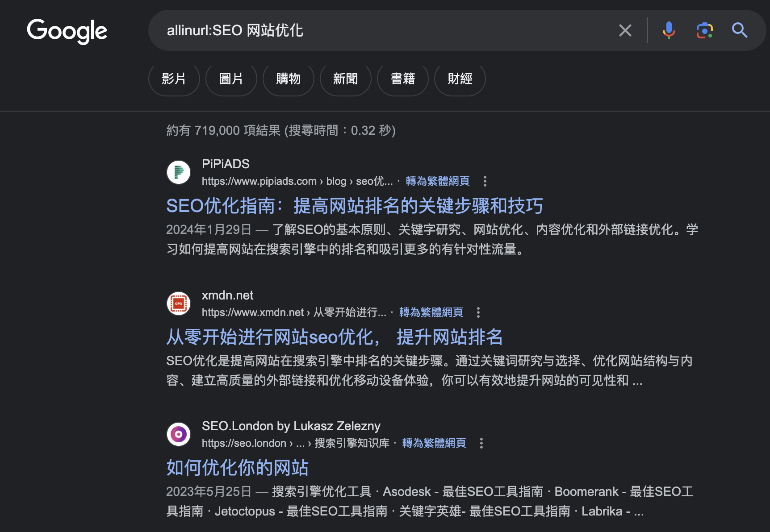The image size is (770, 532).
Task: Switch to the 影片 filter tab
Action: click(174, 79)
